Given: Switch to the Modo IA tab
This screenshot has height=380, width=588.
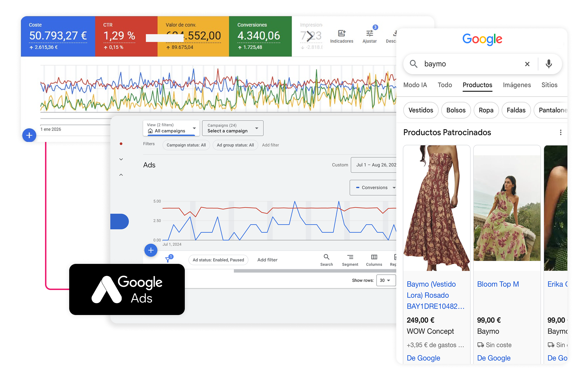Looking at the screenshot, I should tap(415, 85).
